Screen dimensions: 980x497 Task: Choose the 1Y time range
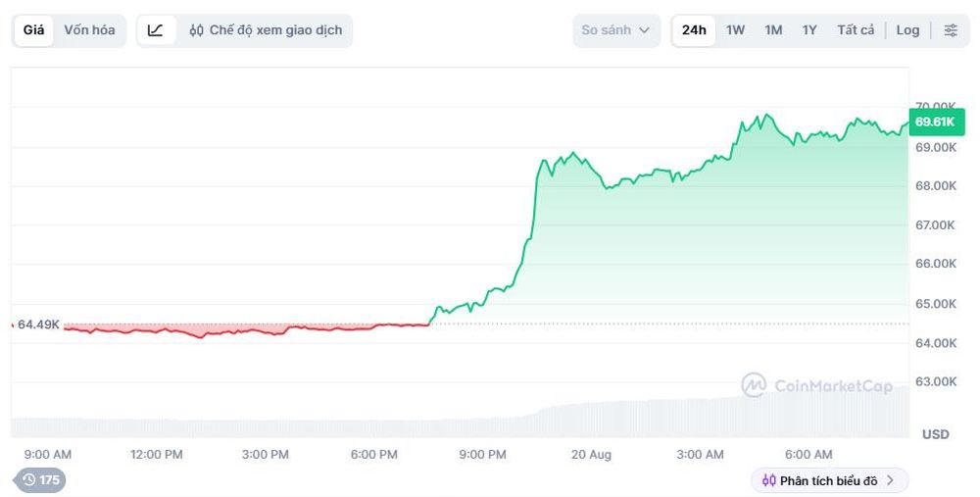pos(809,30)
